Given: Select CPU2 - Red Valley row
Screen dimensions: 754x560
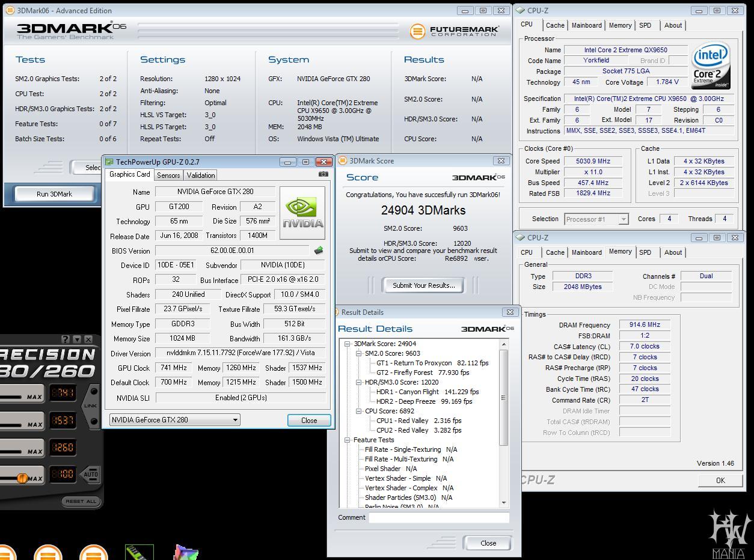Looking at the screenshot, I should (x=418, y=430).
